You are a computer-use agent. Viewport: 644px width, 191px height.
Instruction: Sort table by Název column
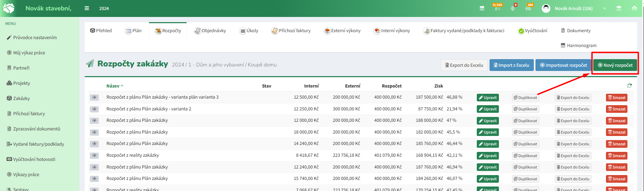[x=115, y=86]
